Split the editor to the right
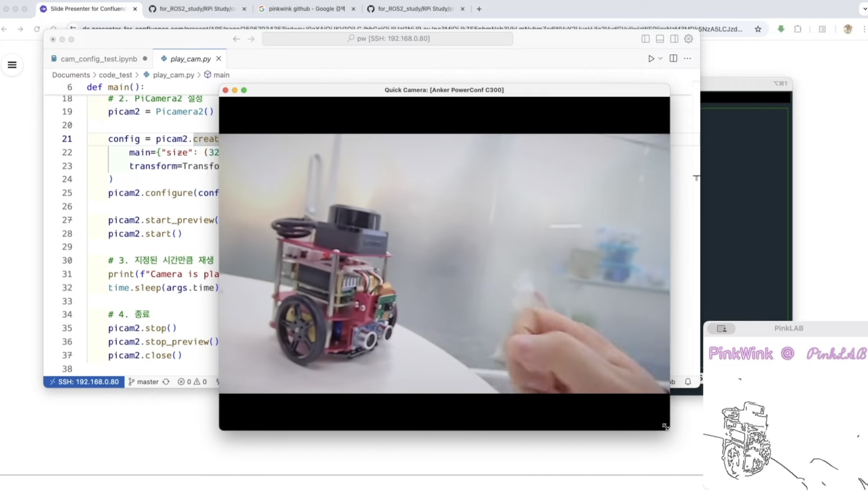Image resolution: width=868 pixels, height=495 pixels. 673,59
